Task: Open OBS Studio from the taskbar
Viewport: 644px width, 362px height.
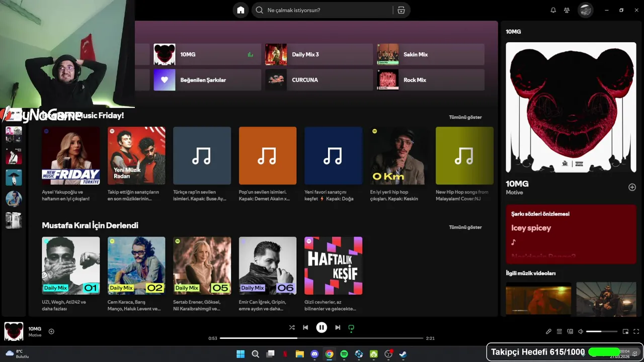Action: 388,354
